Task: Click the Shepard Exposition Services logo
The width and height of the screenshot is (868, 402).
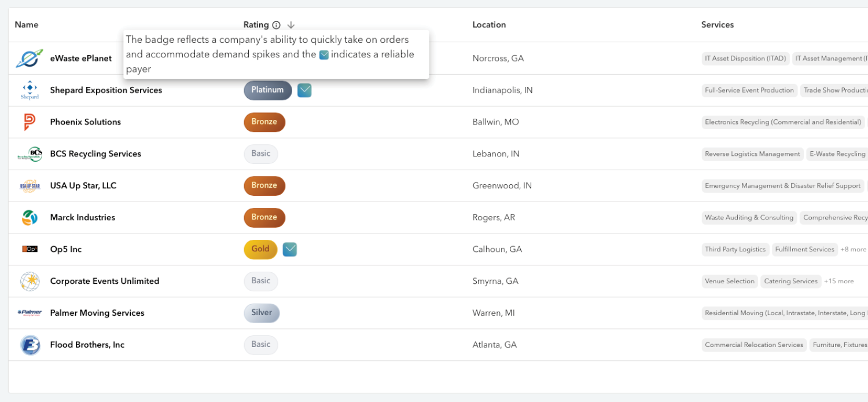Action: [30, 90]
